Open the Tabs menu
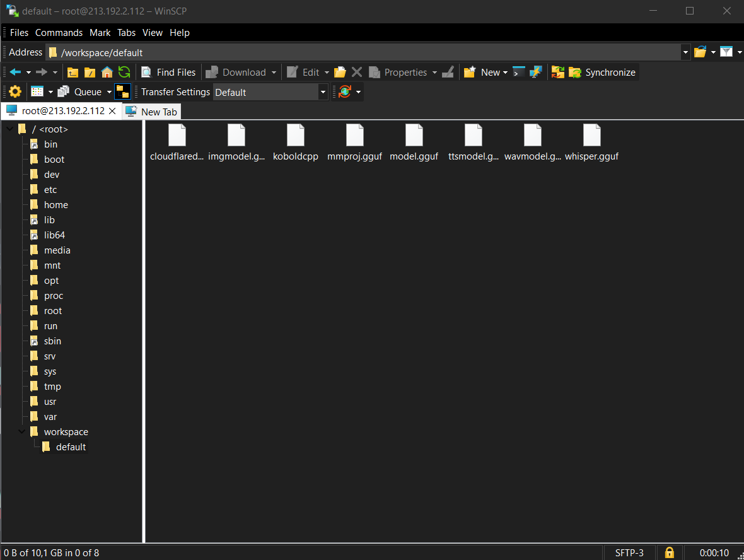Screen dimensions: 744x560 point(126,33)
